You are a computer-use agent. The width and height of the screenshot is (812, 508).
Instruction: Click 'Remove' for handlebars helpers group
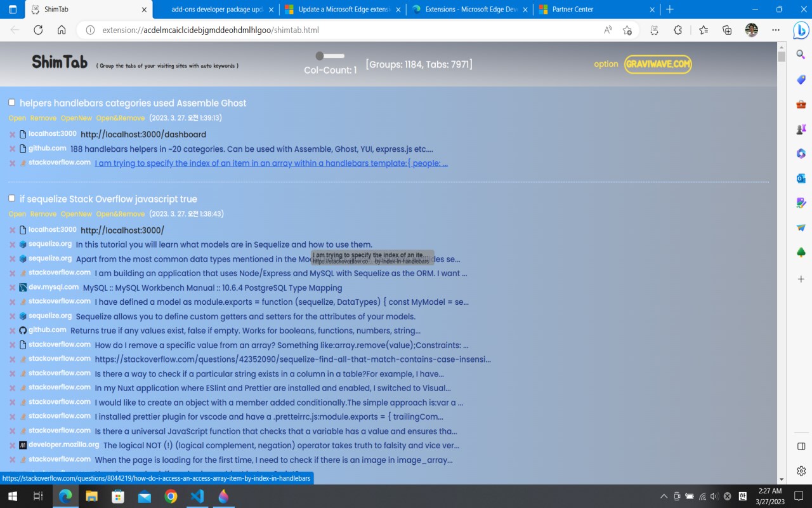click(x=43, y=118)
